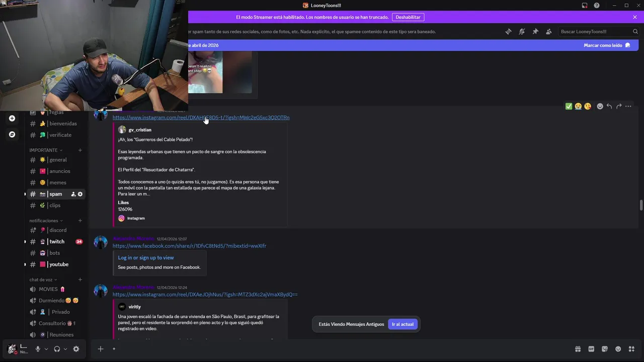Open output device options chevron next to headphones
644x362 pixels.
[x=65, y=349]
